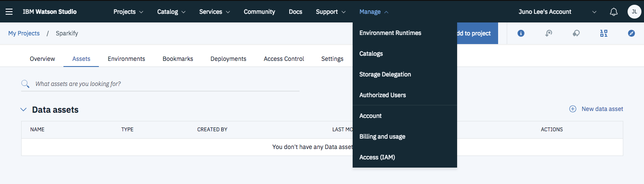Expand the Catalog dropdown menu

[x=171, y=12]
